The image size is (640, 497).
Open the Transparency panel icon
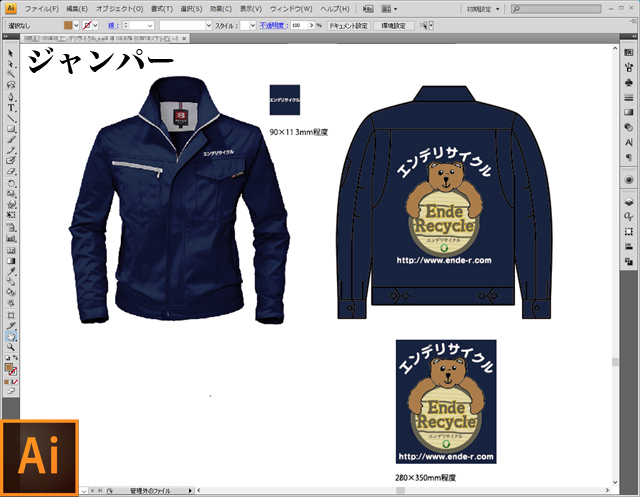click(629, 128)
